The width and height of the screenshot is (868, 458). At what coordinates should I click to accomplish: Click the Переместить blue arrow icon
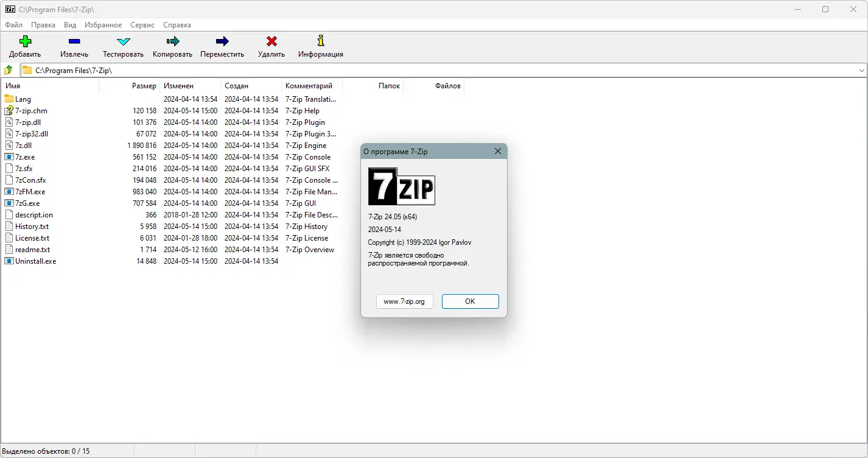click(x=222, y=41)
